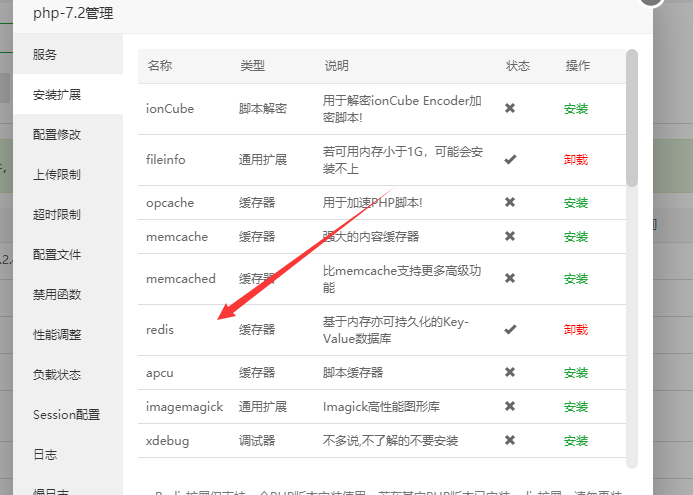Select the opcache extension name
693x495 pixels.
tap(170, 203)
